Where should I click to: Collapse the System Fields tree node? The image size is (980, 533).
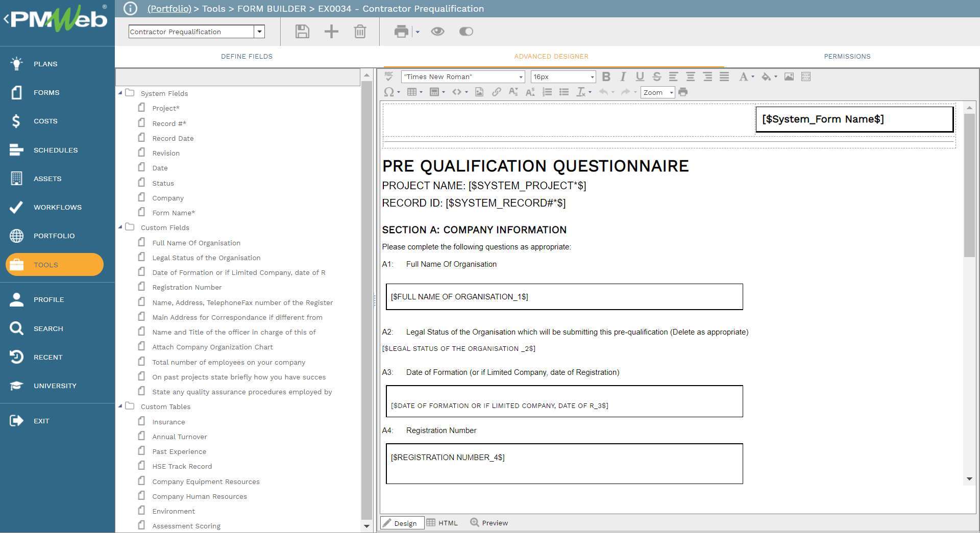pyautogui.click(x=120, y=93)
